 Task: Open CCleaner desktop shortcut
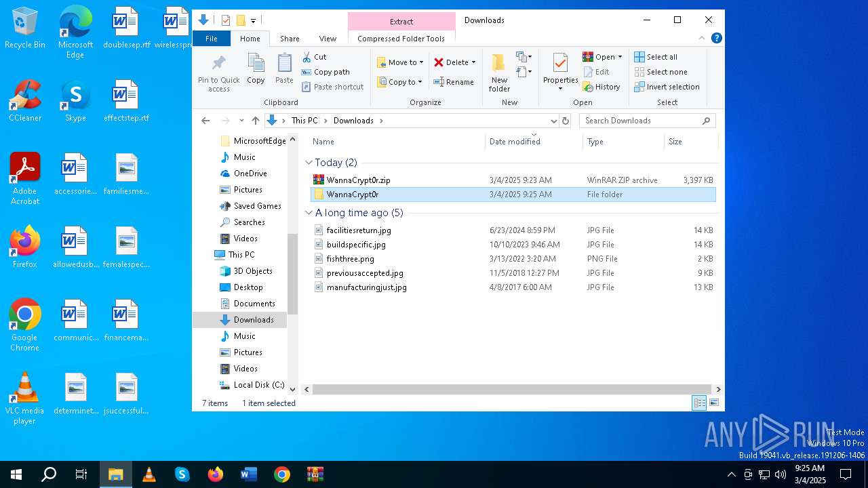coord(25,101)
